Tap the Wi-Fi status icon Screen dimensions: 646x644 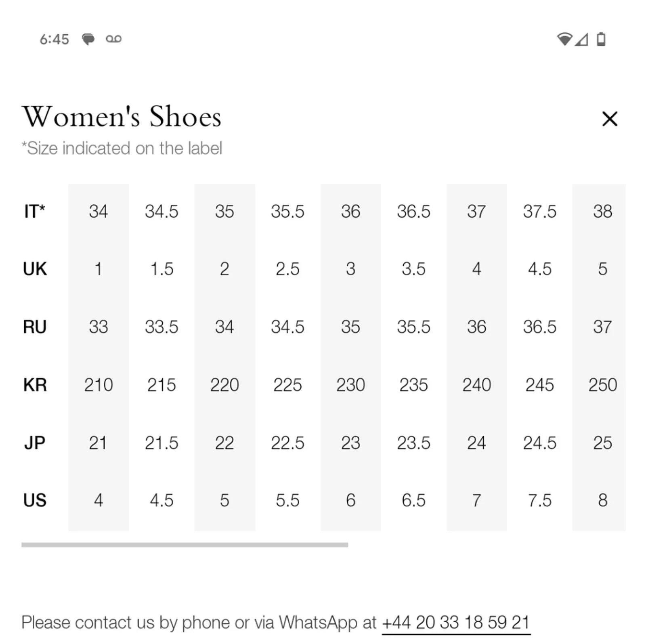[564, 39]
